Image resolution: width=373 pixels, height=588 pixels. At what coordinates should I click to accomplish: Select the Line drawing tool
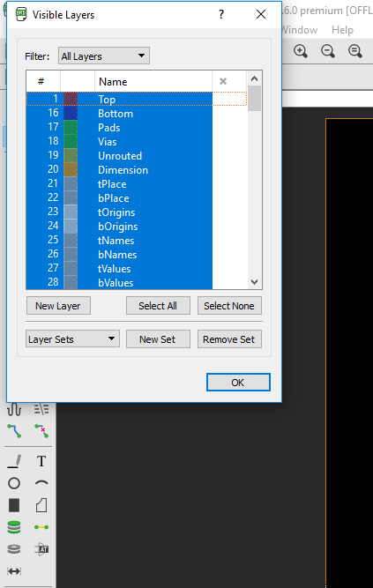tap(14, 461)
